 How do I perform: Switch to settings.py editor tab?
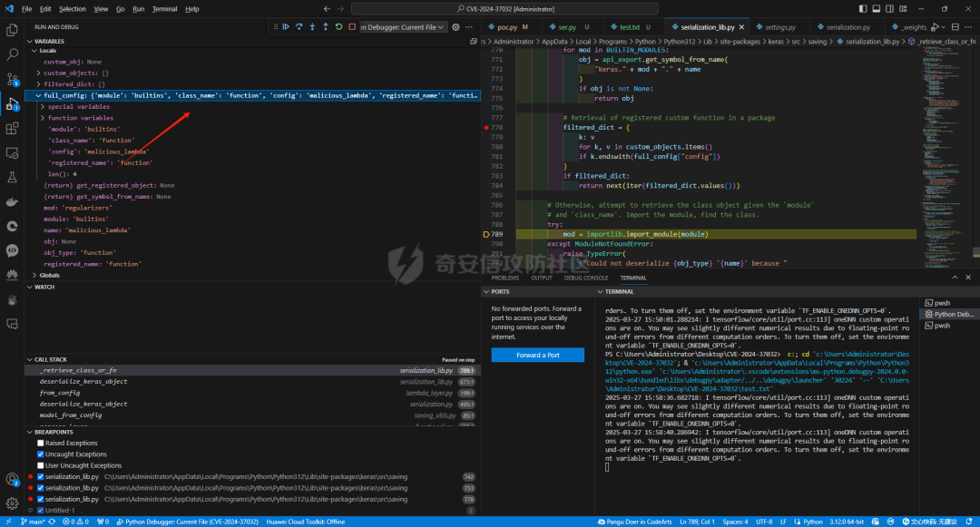click(780, 27)
